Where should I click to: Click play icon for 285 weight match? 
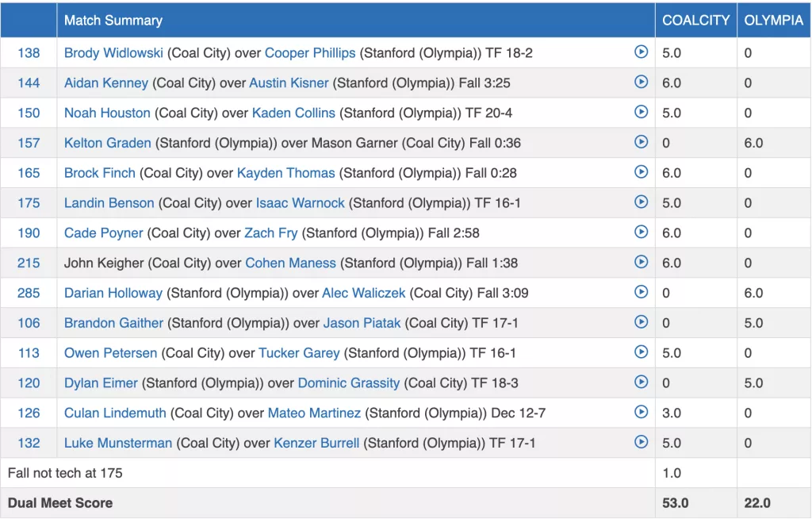pos(641,292)
